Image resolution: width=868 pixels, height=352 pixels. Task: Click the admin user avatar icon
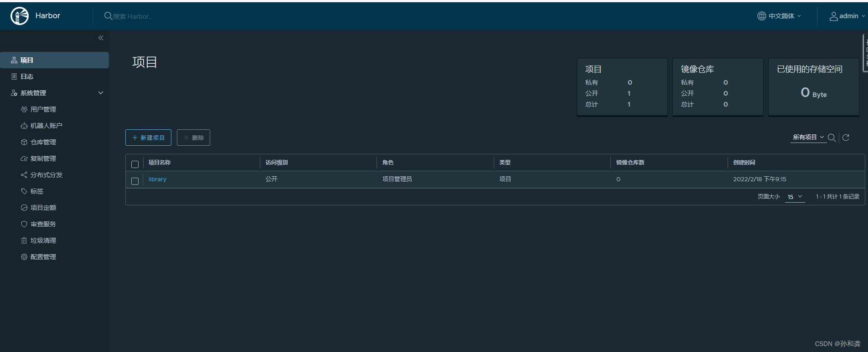(833, 16)
